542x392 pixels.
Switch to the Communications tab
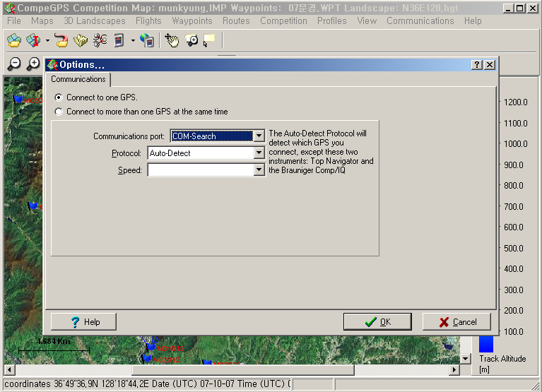[78, 79]
